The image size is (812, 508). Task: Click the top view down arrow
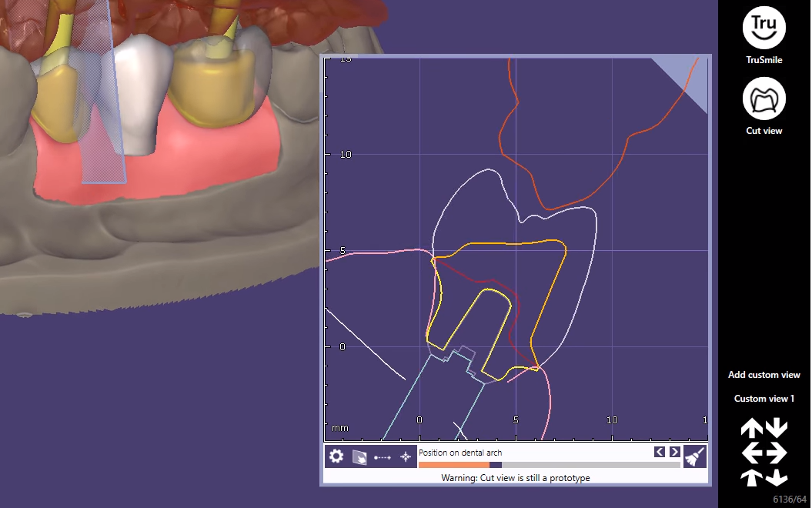(777, 428)
